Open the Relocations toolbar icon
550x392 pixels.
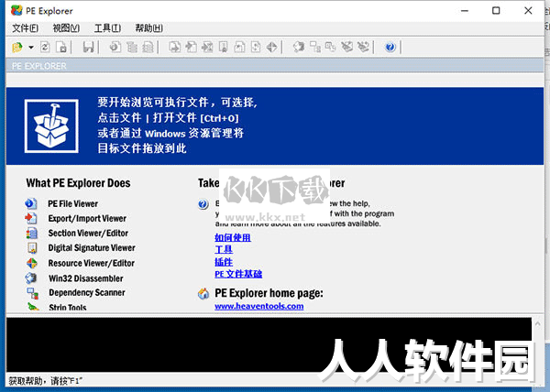[x=256, y=47]
